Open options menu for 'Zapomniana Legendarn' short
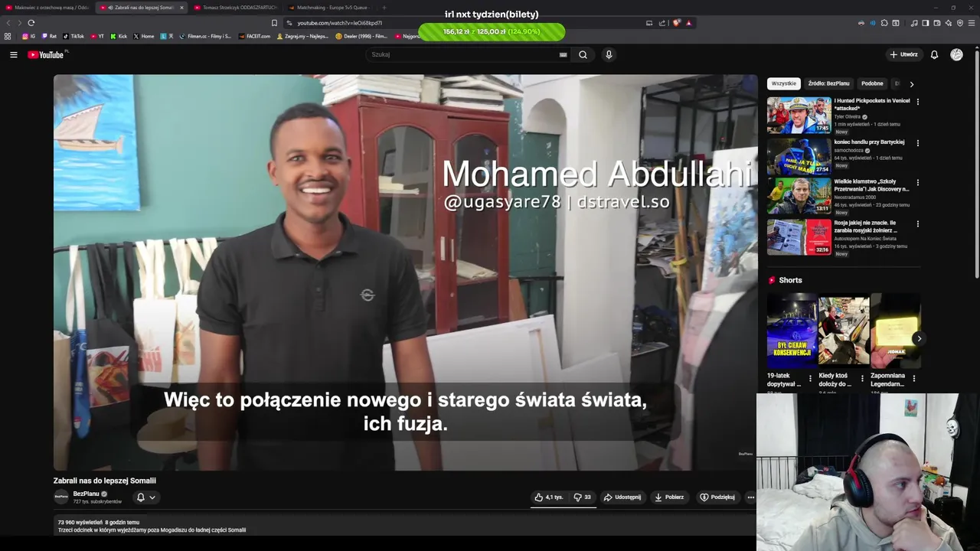Viewport: 980px width, 551px height. coord(913,379)
